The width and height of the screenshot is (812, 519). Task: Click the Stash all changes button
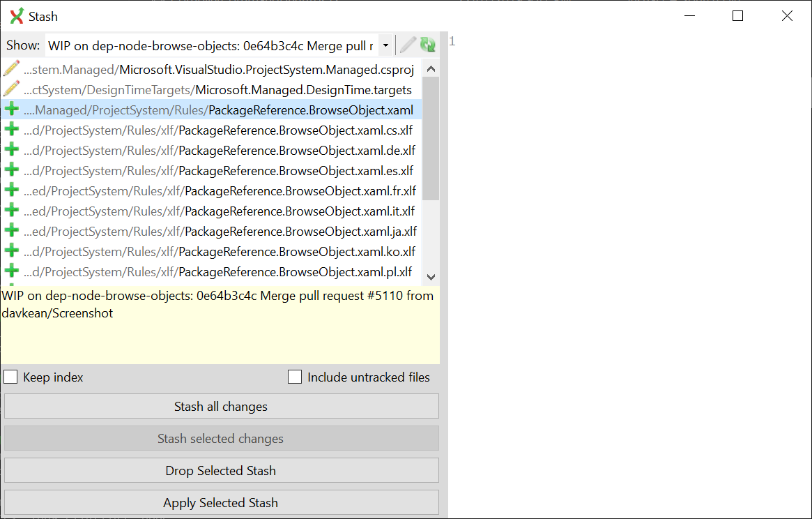click(x=220, y=406)
